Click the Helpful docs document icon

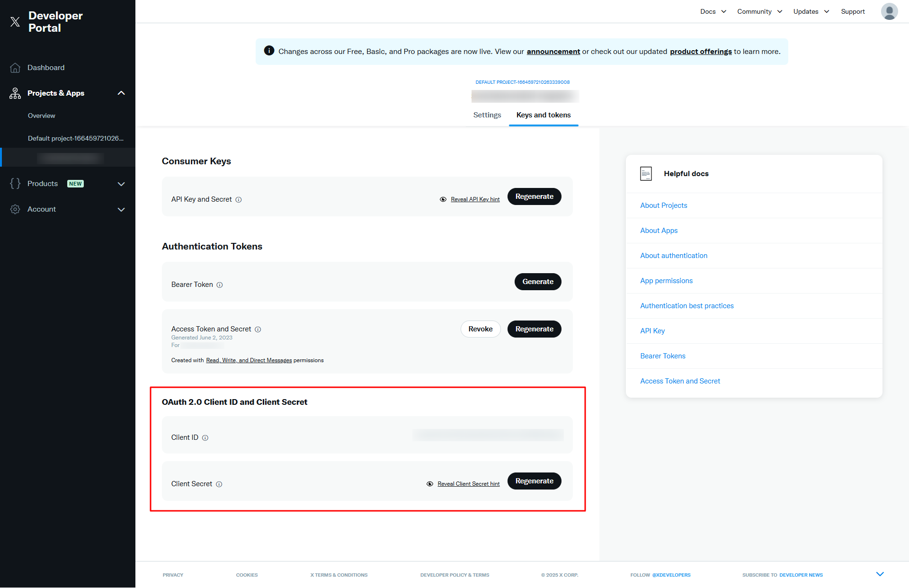646,174
